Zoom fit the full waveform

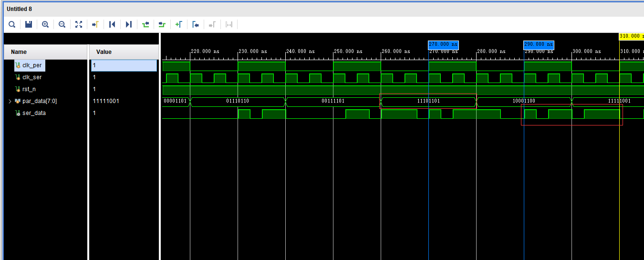pyautogui.click(x=79, y=24)
